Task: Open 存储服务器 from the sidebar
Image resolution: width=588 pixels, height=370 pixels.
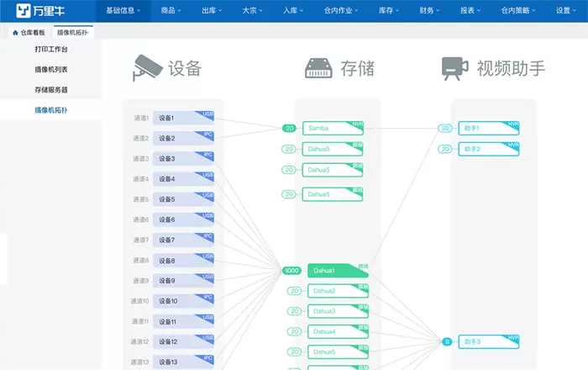Action: (x=51, y=90)
